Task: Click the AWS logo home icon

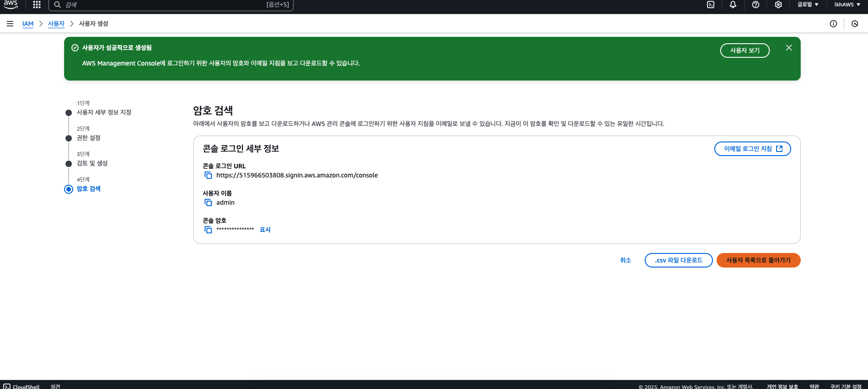Action: point(10,5)
